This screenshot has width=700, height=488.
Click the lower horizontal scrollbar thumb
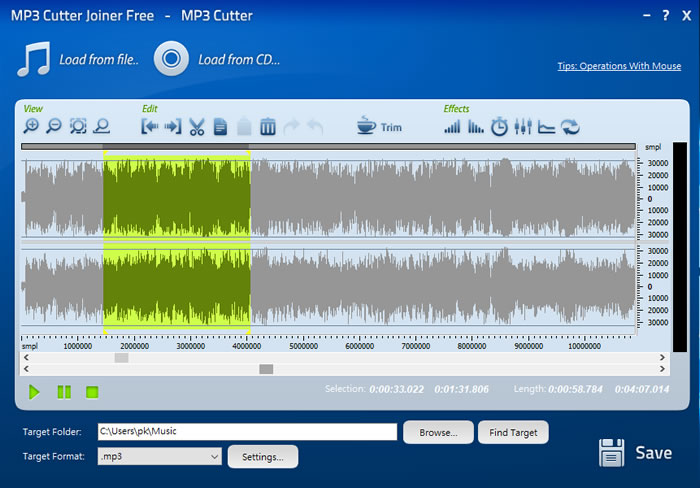(x=266, y=369)
